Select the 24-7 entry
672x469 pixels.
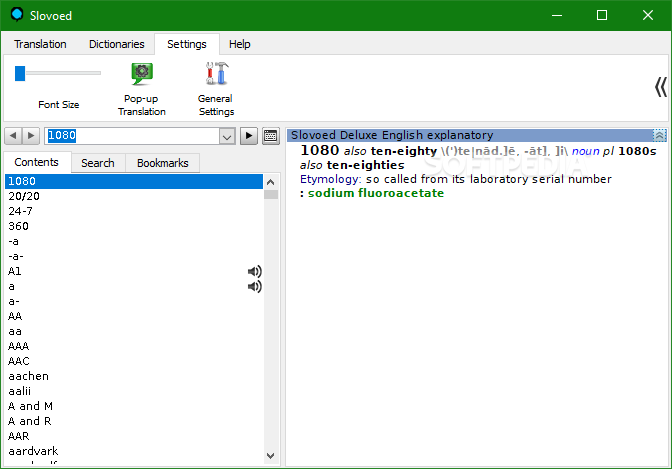(x=134, y=211)
